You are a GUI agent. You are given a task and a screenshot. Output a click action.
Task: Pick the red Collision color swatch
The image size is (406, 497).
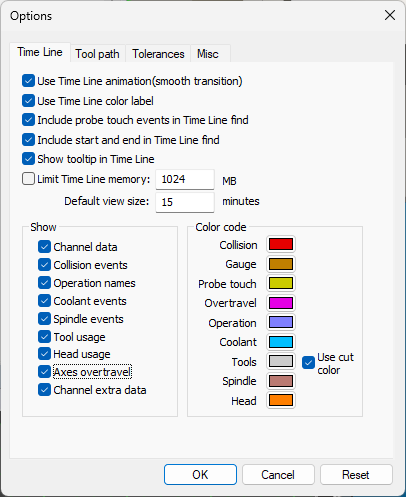[281, 244]
